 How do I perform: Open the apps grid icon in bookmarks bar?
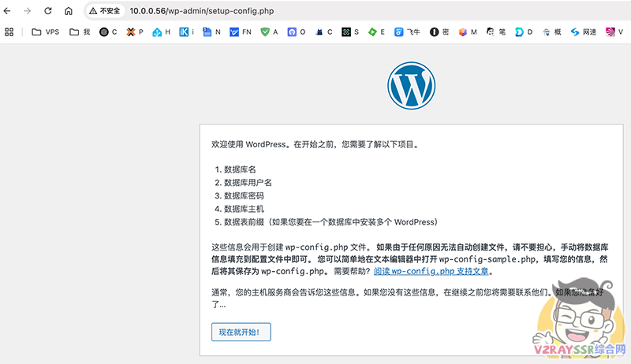pyautogui.click(x=9, y=32)
